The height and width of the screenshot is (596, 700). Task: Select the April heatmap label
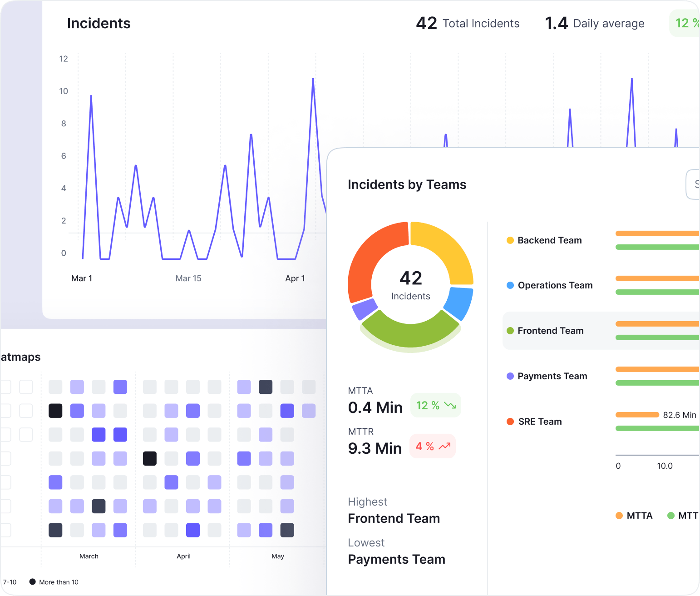[x=183, y=556]
